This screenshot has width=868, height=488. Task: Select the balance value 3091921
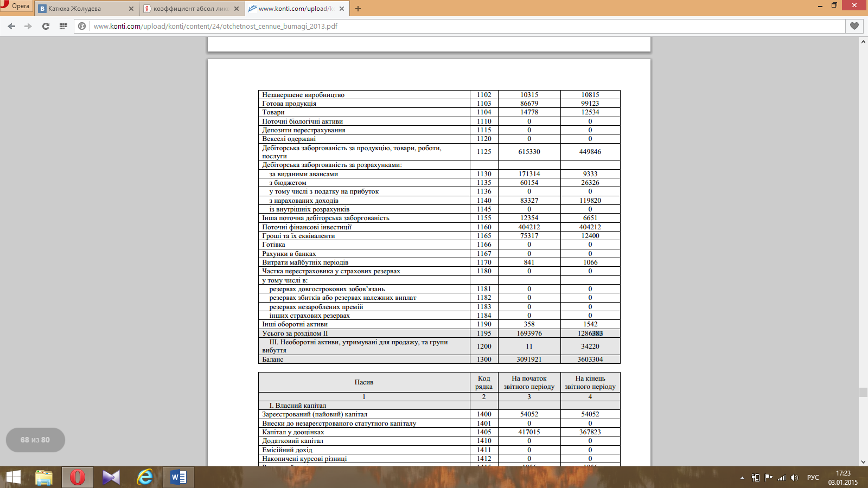click(x=529, y=359)
